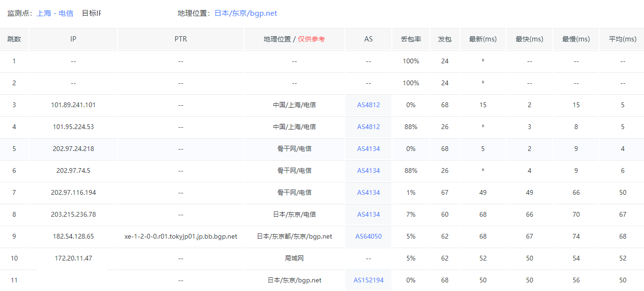This screenshot has height=291, width=644.
Task: Select IP 202.97.74.5 cell
Action: pos(73,171)
